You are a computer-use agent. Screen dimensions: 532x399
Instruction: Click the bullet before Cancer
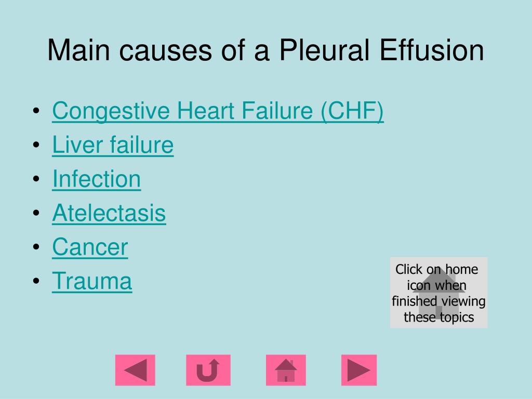click(36, 247)
